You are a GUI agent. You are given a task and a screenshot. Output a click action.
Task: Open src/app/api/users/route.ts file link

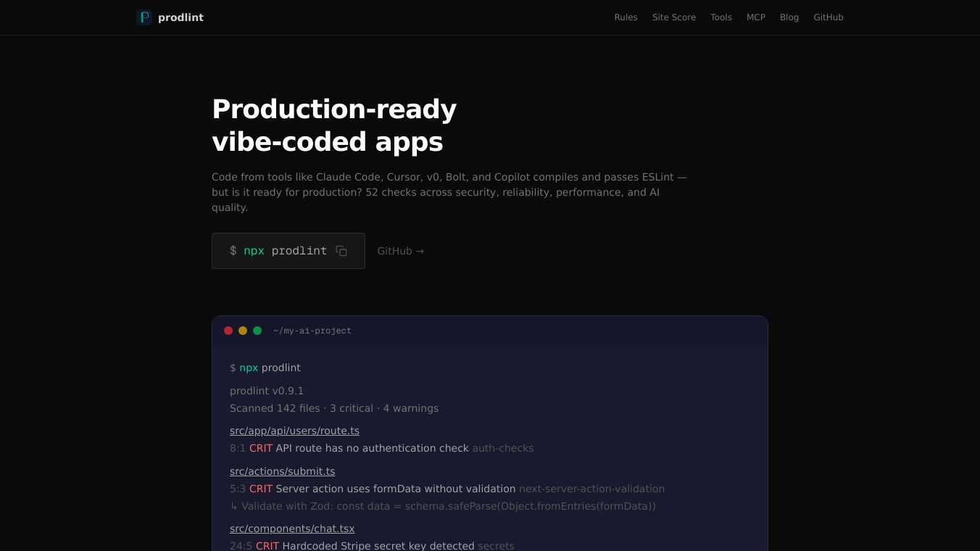(294, 431)
